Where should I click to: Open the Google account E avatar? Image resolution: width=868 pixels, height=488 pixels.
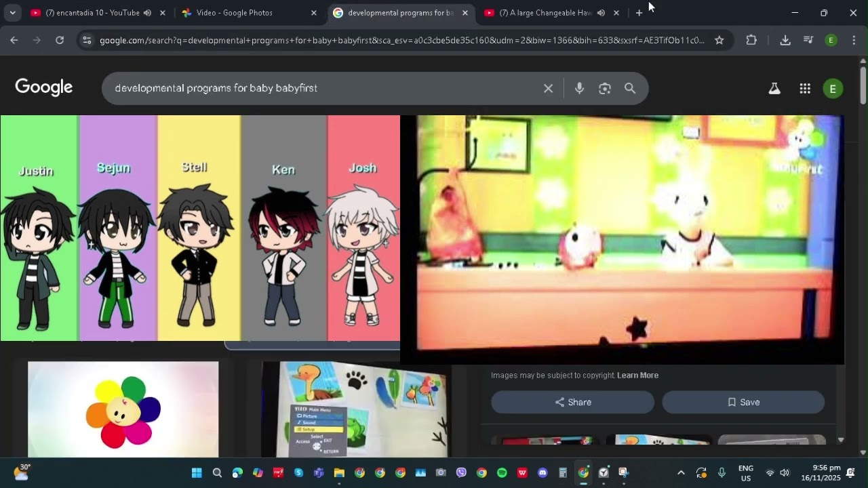pos(833,88)
